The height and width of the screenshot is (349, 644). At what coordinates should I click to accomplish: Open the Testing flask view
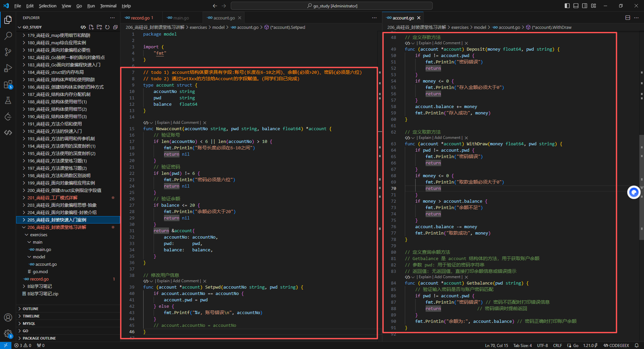coord(8,100)
